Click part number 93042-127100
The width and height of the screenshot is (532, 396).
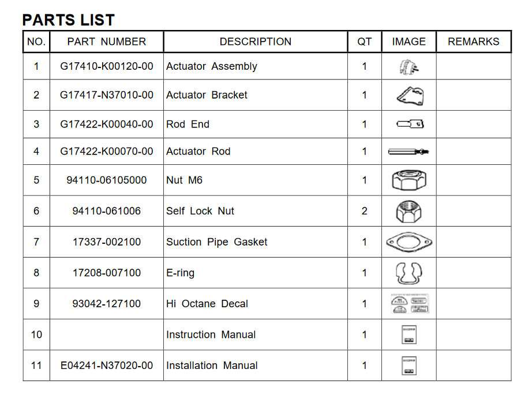coord(107,304)
